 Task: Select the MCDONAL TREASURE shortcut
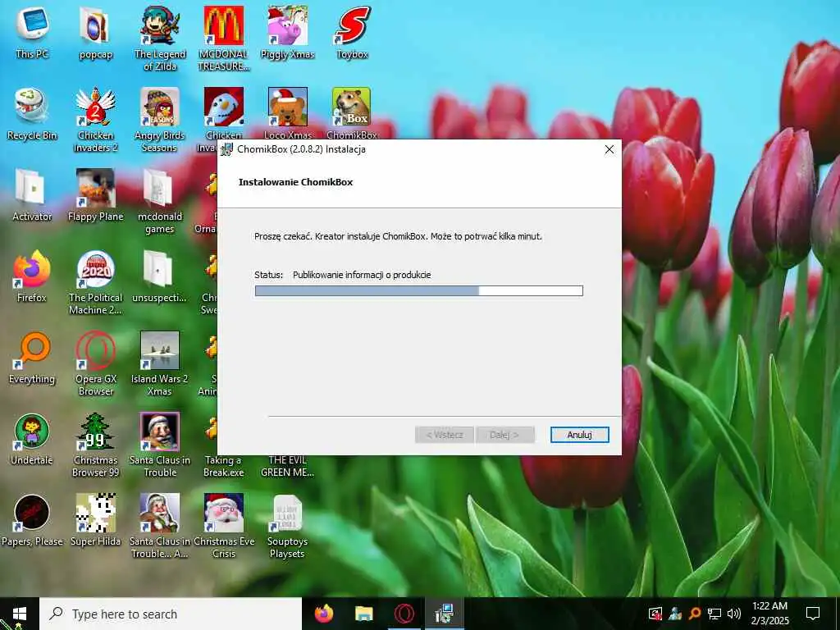223,39
